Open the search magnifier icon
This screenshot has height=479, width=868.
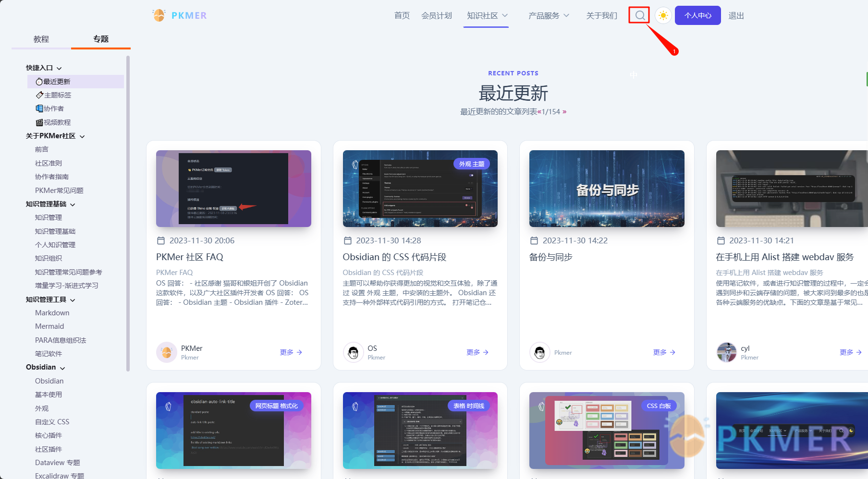pyautogui.click(x=639, y=15)
